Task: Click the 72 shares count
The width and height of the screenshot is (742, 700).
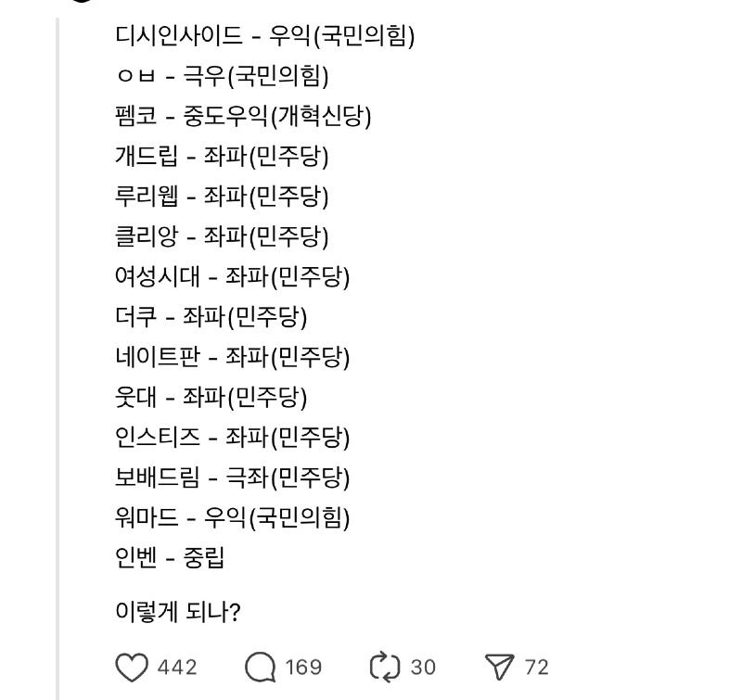Action: pos(537,668)
